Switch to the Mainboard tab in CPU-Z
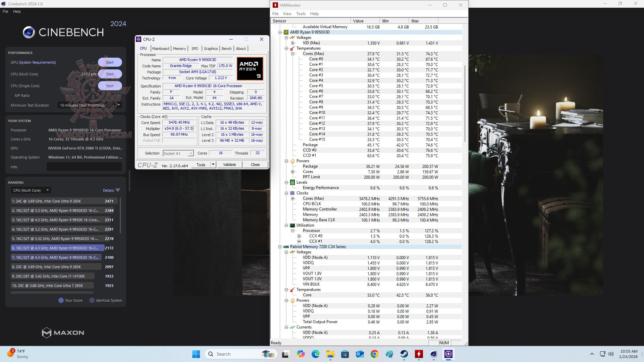Image resolution: width=644 pixels, height=362 pixels. pos(160,49)
